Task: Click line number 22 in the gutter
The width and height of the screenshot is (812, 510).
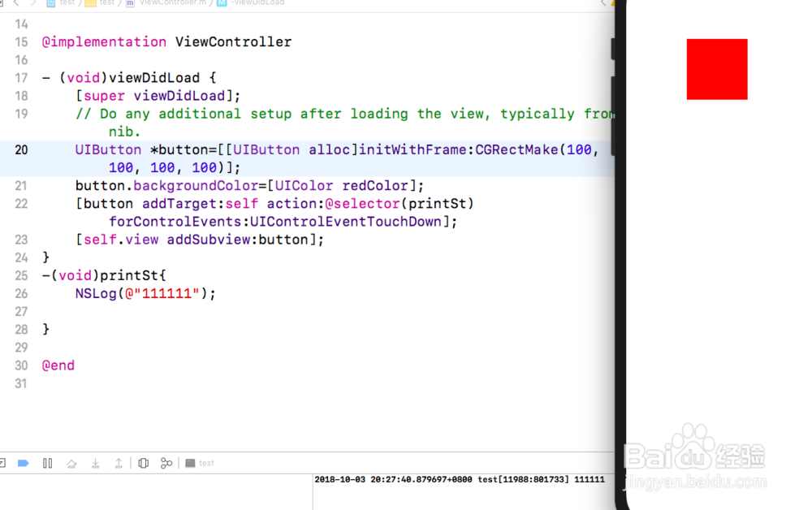Action: click(21, 204)
